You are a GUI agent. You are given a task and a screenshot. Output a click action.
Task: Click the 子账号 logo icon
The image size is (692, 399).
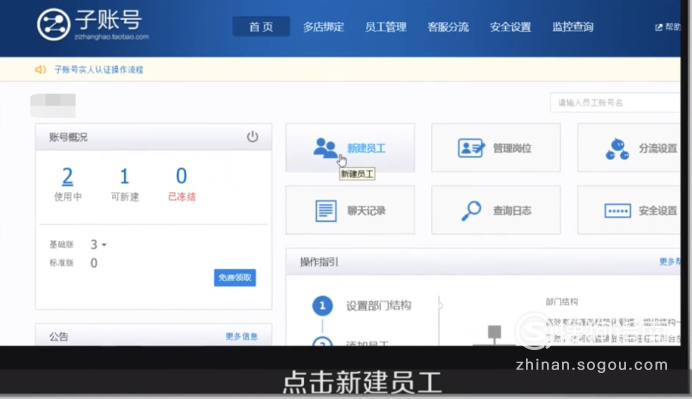53,24
